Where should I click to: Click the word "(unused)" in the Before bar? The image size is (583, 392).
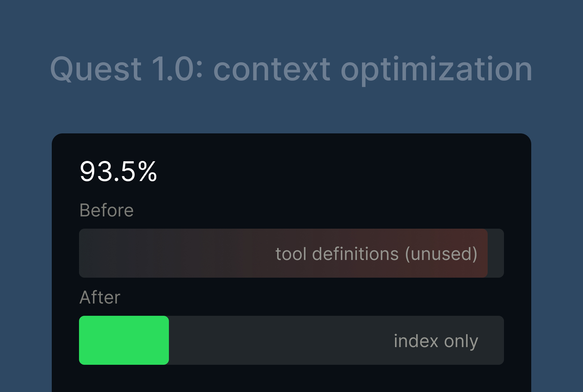(x=441, y=254)
